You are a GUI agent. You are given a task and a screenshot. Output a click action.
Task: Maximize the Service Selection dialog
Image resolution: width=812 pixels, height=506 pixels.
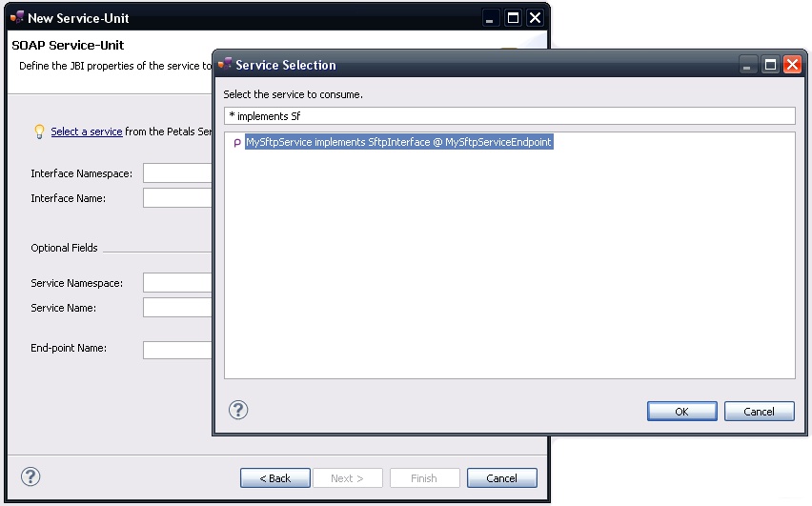tap(770, 65)
